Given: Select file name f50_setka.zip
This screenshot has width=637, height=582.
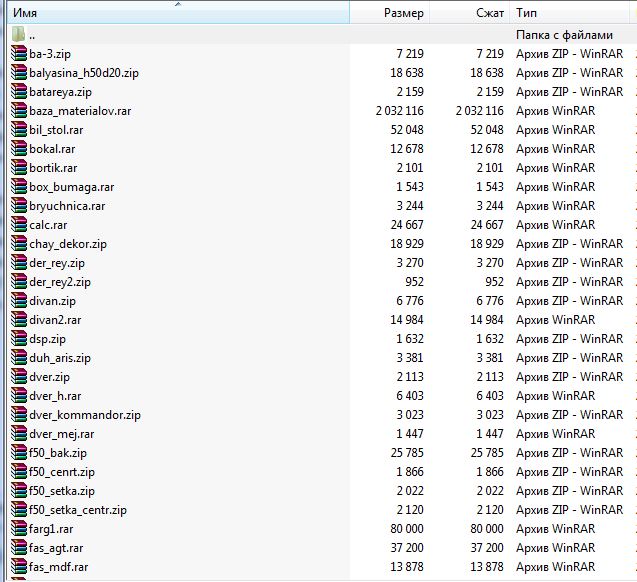Looking at the screenshot, I should (62, 491).
